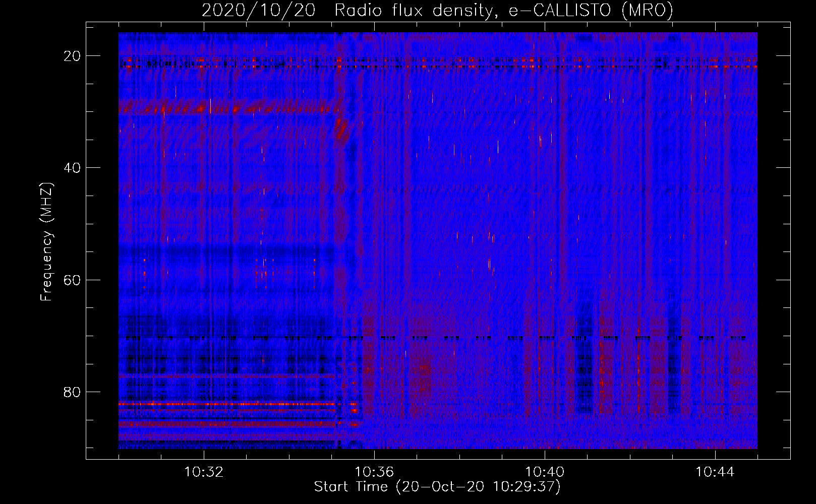816x504 pixels.
Task: Click the '10:40' time tick label
Action: point(545,472)
